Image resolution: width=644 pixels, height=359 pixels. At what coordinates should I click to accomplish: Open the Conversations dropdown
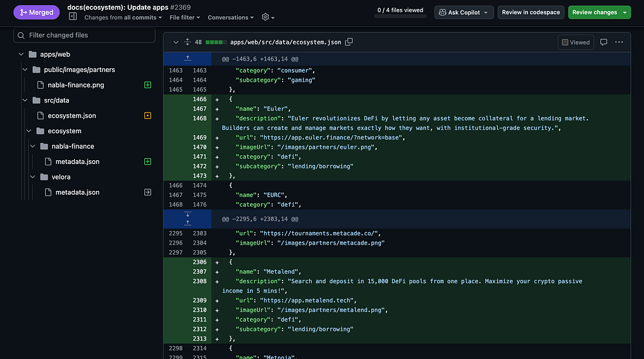231,17
